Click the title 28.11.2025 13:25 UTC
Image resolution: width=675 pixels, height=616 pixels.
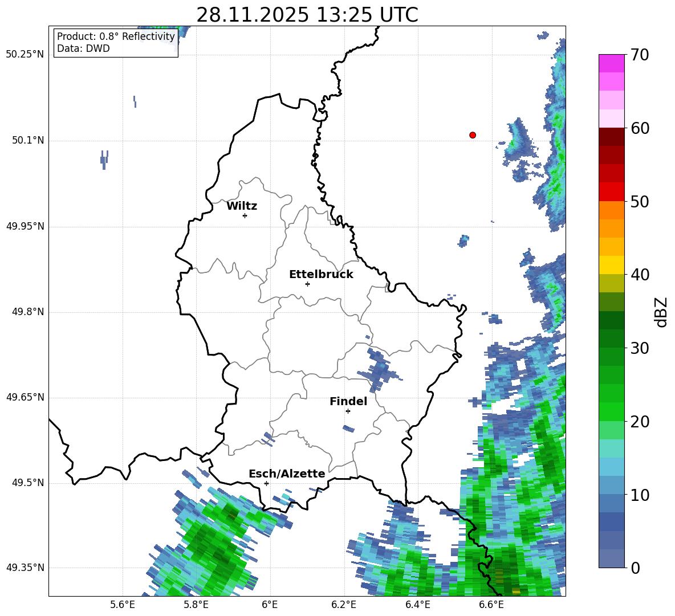click(x=307, y=15)
